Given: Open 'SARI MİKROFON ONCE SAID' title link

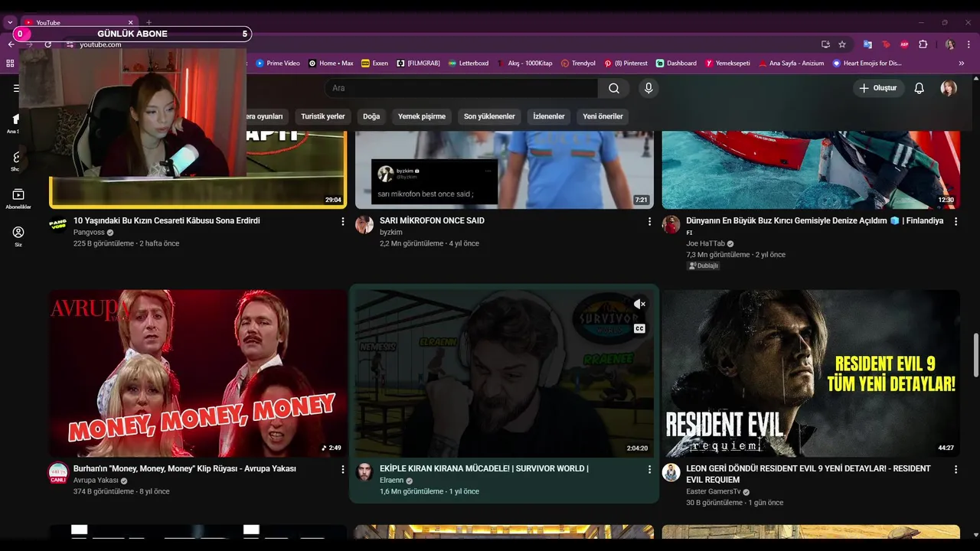Looking at the screenshot, I should [432, 220].
